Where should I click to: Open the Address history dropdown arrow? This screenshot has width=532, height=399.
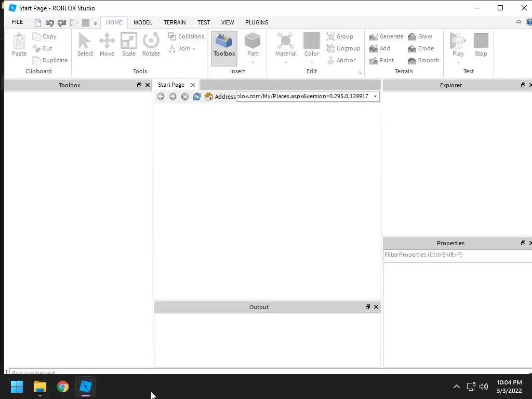click(x=375, y=96)
